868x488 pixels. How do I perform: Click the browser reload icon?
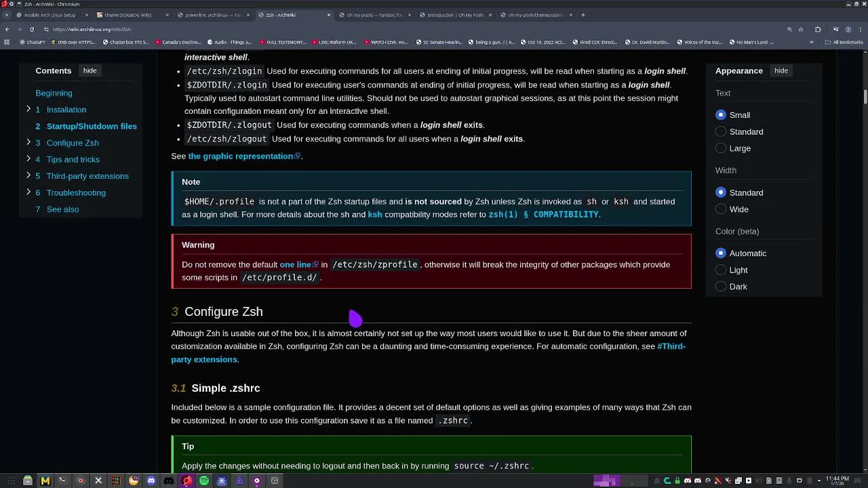31,29
